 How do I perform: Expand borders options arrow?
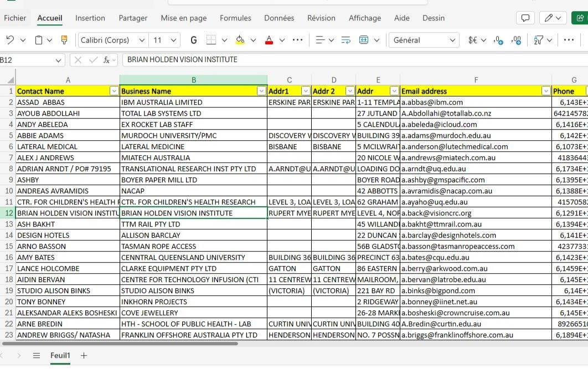tap(224, 40)
